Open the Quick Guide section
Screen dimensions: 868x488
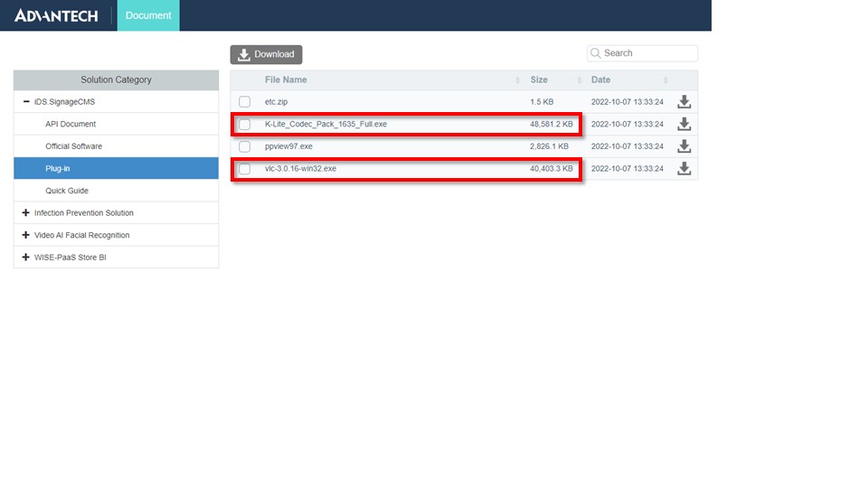point(67,191)
